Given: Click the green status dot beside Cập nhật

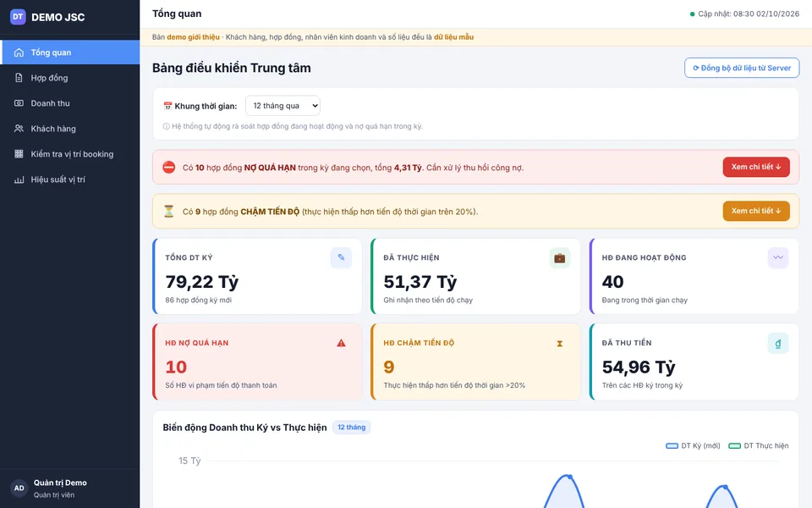Looking at the screenshot, I should [693, 14].
